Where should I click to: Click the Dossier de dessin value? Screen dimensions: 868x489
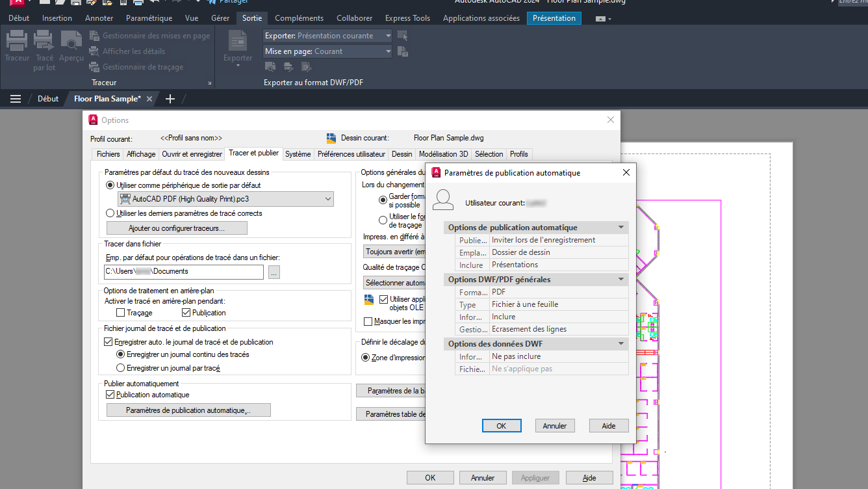point(559,252)
